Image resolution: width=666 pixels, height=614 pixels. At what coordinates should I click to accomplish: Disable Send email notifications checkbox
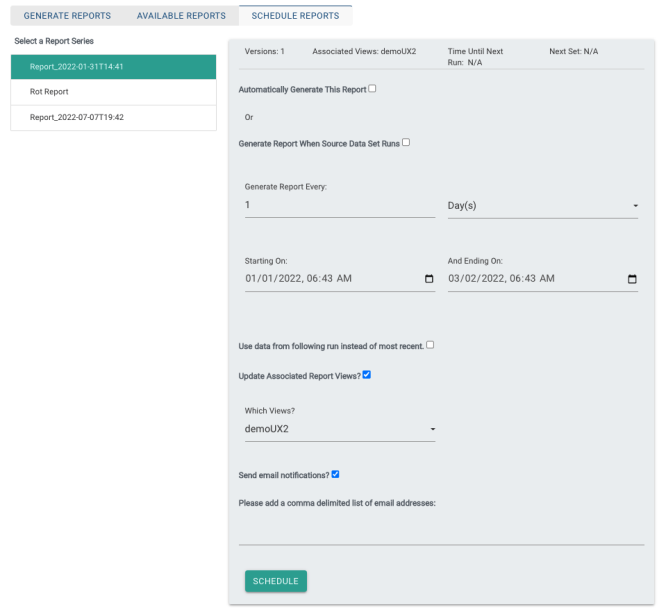tap(336, 474)
